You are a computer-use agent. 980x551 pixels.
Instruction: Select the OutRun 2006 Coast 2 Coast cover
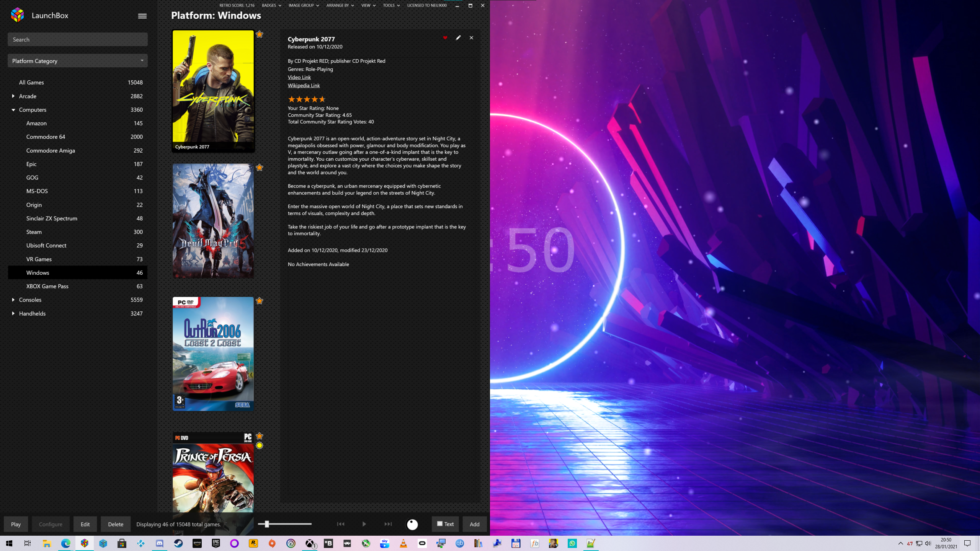pos(213,354)
